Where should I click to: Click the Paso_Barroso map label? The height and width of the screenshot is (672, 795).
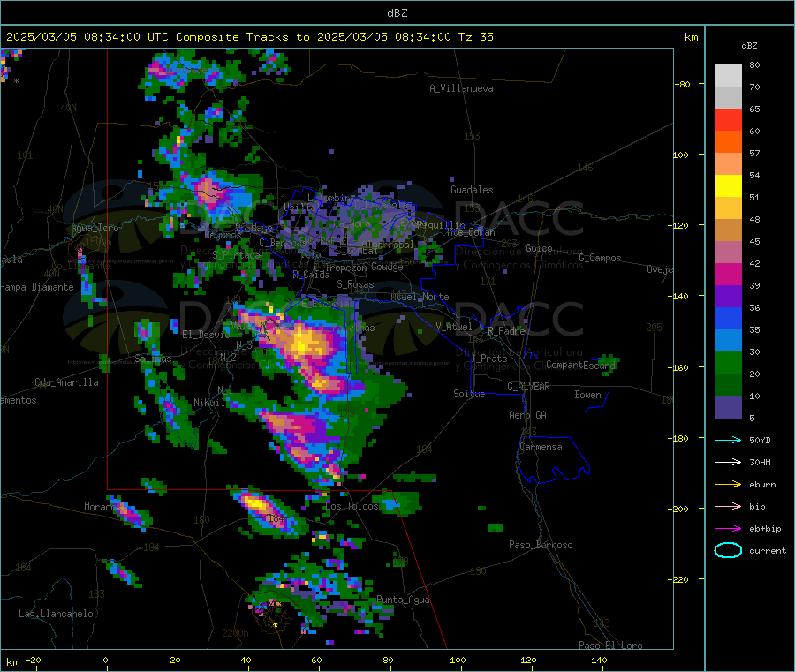(x=541, y=545)
